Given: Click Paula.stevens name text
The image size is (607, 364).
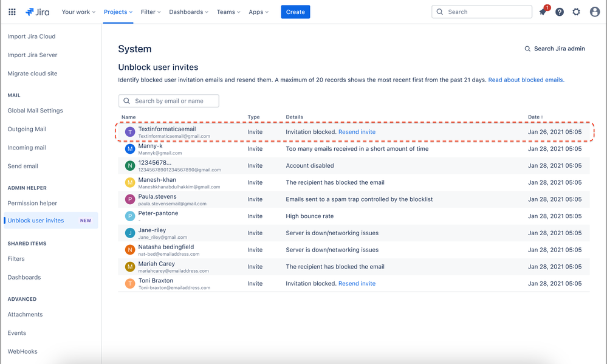Looking at the screenshot, I should click(x=157, y=197).
